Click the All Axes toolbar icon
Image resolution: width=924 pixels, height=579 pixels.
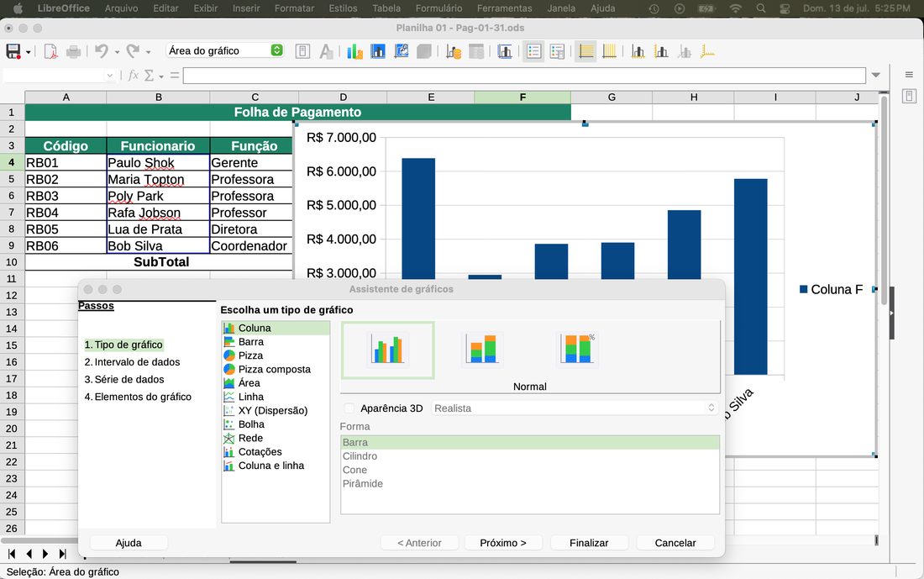point(707,51)
